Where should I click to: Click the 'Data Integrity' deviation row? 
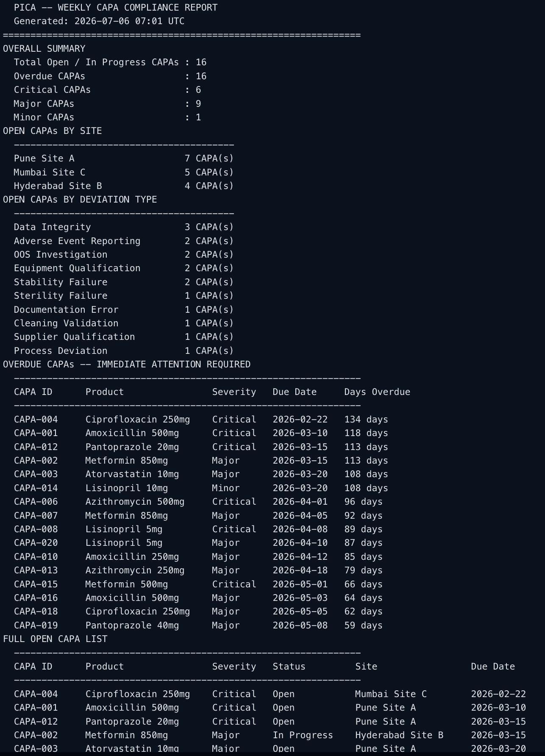coord(124,227)
